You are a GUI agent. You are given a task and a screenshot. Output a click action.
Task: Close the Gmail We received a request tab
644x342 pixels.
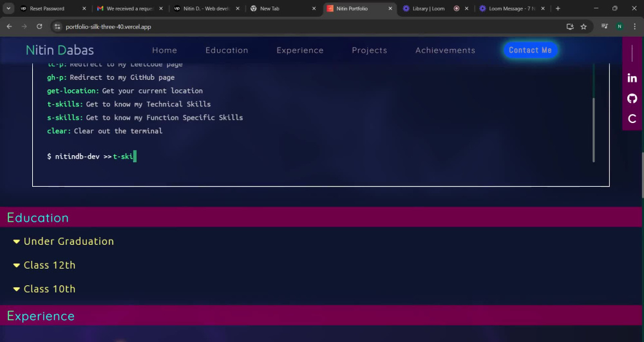click(161, 8)
